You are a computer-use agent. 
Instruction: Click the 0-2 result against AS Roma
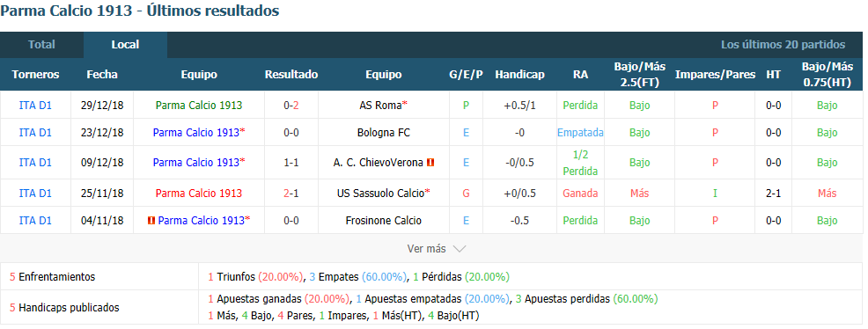coord(291,105)
